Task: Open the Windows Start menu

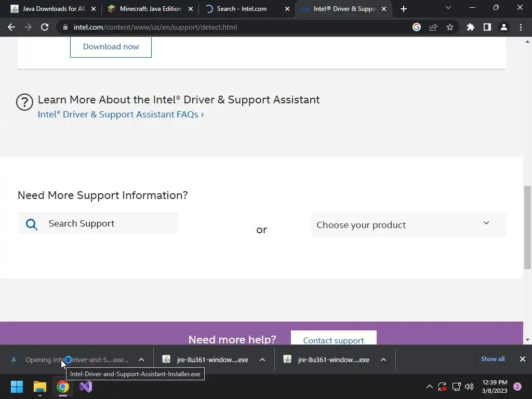Action: [17, 387]
